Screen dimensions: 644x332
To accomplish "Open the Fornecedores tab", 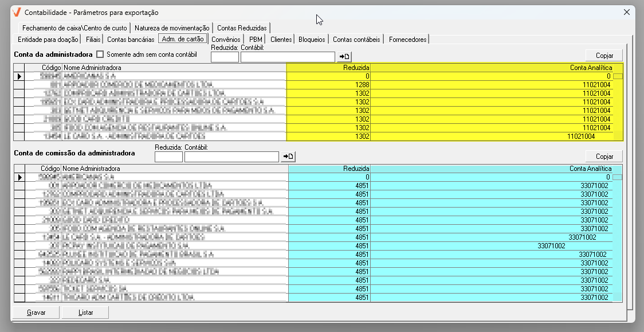I will [x=407, y=40].
